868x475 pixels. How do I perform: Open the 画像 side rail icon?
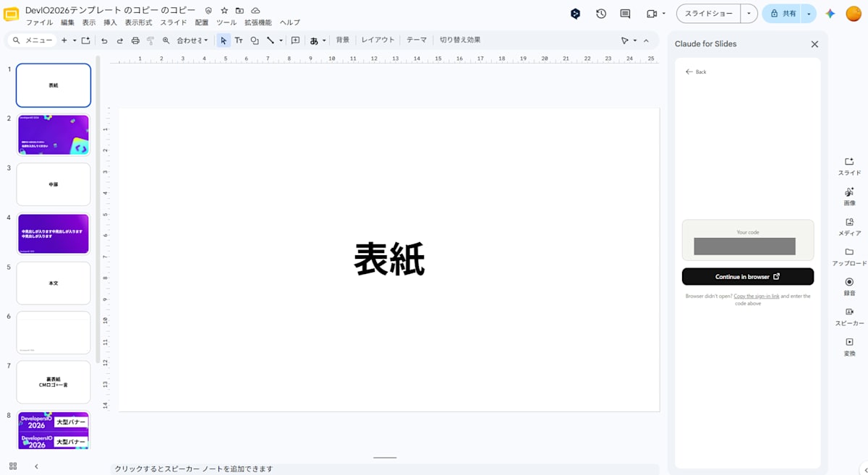pos(849,197)
